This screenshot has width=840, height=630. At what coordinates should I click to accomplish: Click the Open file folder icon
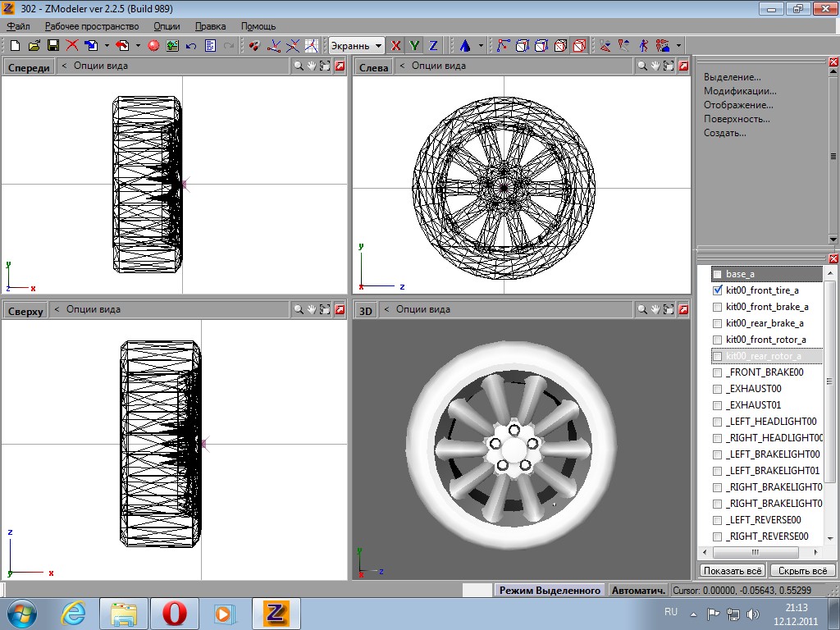(x=34, y=46)
